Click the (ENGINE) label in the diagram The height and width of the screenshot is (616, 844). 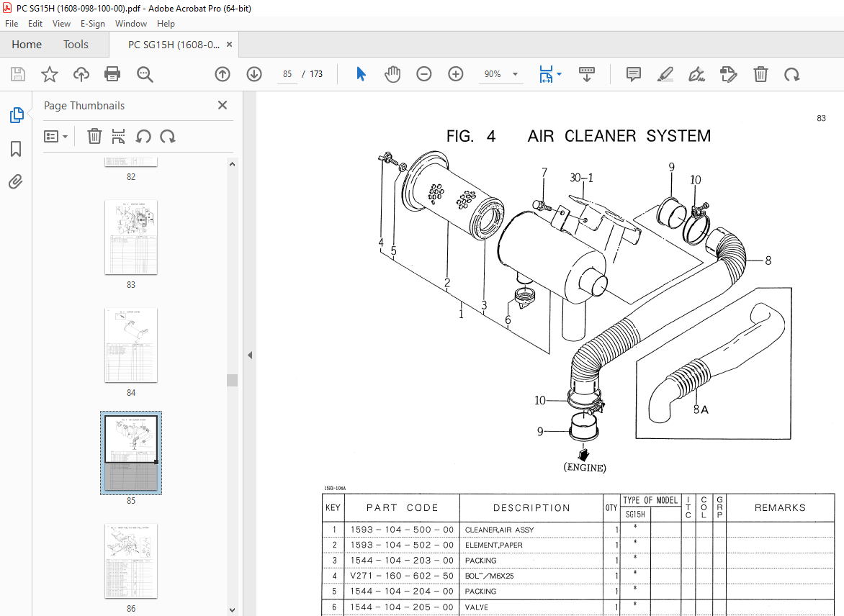click(585, 468)
